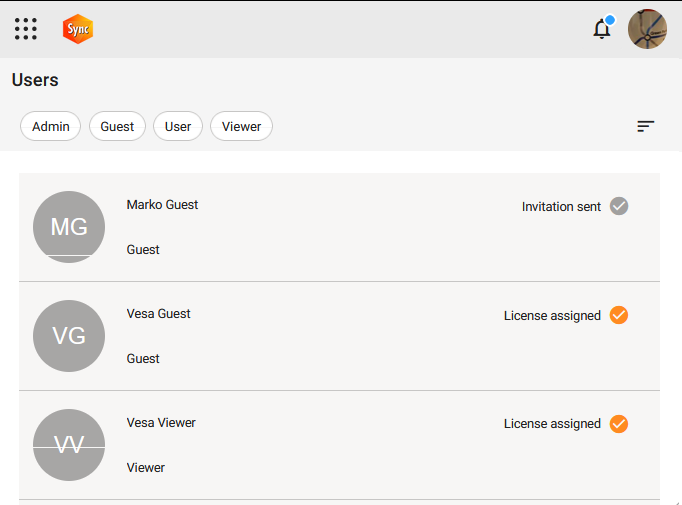
Task: Toggle the Viewer filter chip
Action: pos(241,127)
